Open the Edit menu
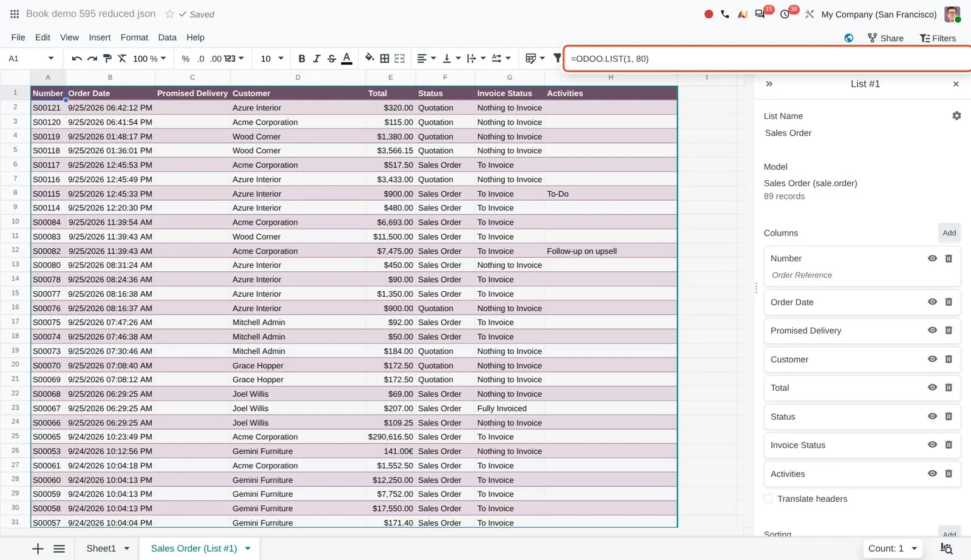The height and width of the screenshot is (560, 971). pos(42,37)
